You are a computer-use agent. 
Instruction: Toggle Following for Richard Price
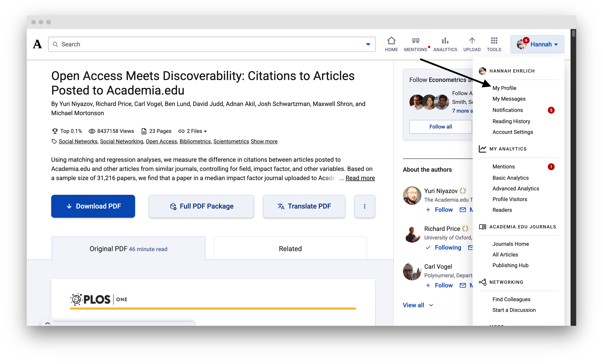443,248
